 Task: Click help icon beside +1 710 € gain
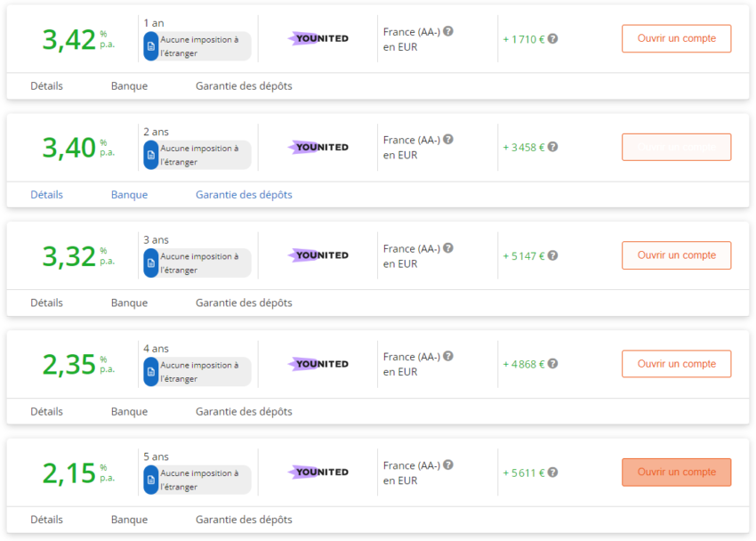click(x=553, y=39)
